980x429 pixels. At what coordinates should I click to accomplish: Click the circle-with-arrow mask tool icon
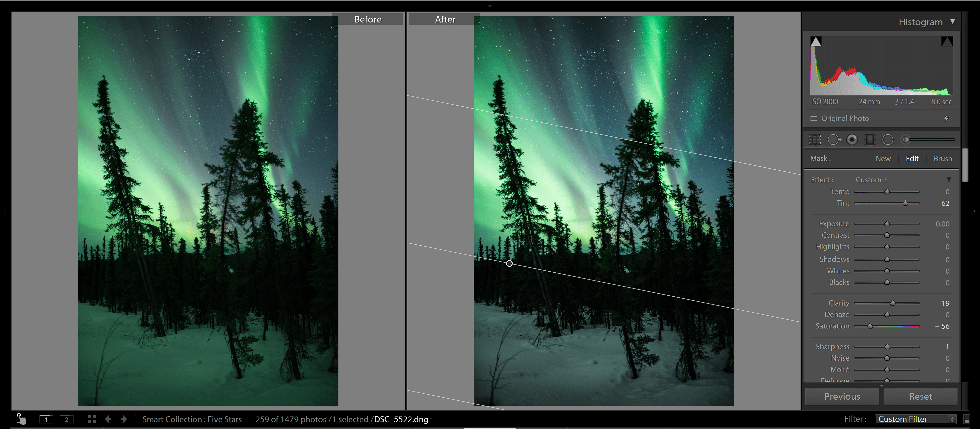tap(835, 139)
